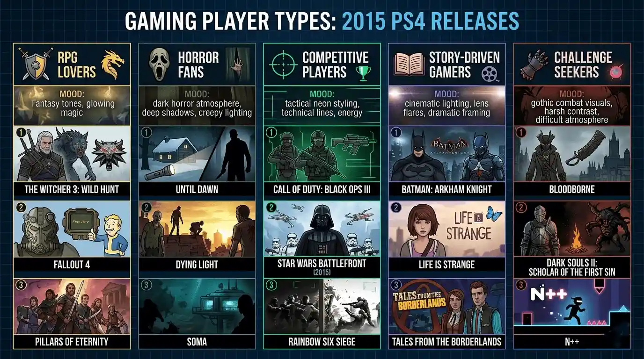Click the 'The Witcher 3: Wild Hunt' label
Image resolution: width=644 pixels, height=359 pixels.
pyautogui.click(x=72, y=189)
